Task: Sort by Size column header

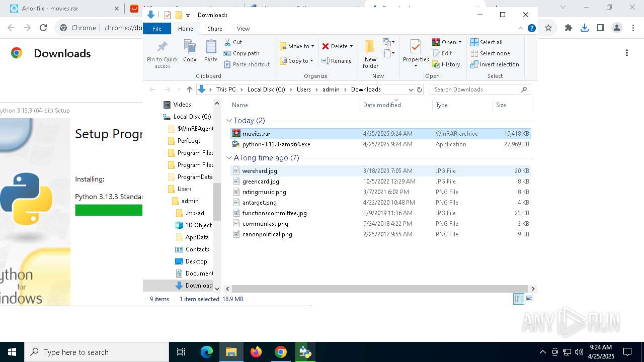Action: tap(512, 105)
